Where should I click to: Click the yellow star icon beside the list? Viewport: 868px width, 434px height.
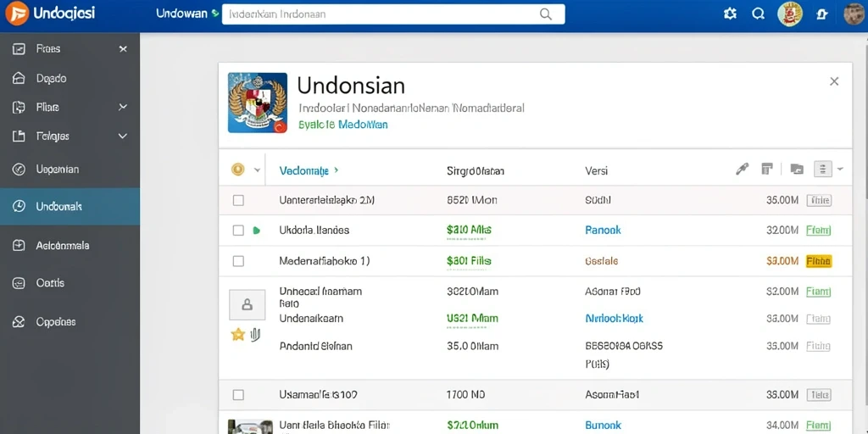(x=237, y=334)
